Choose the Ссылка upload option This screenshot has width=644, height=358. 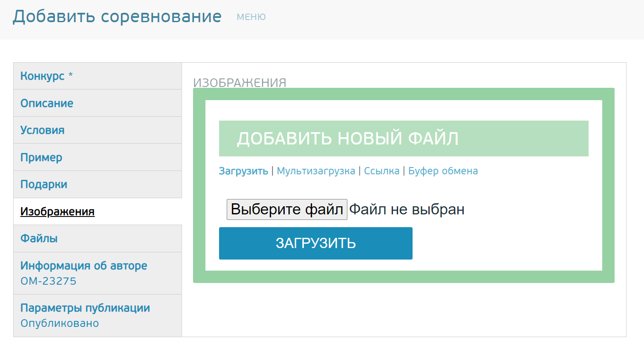pos(381,171)
